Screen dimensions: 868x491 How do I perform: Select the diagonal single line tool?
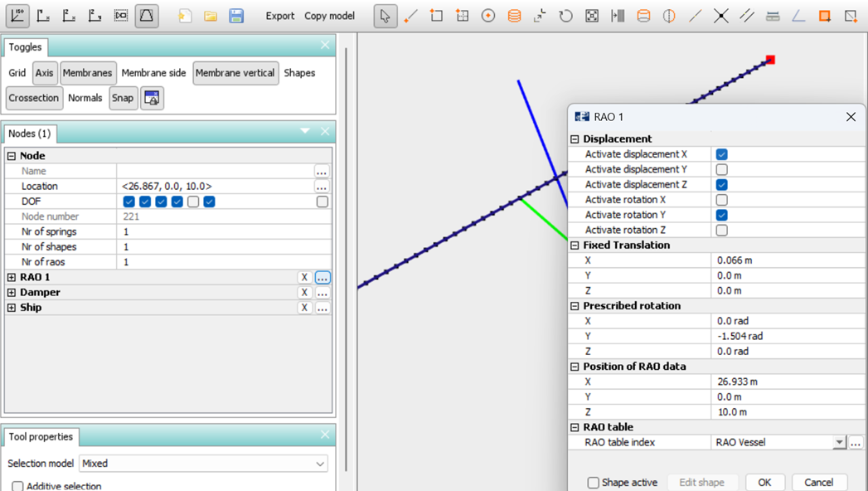tap(696, 16)
